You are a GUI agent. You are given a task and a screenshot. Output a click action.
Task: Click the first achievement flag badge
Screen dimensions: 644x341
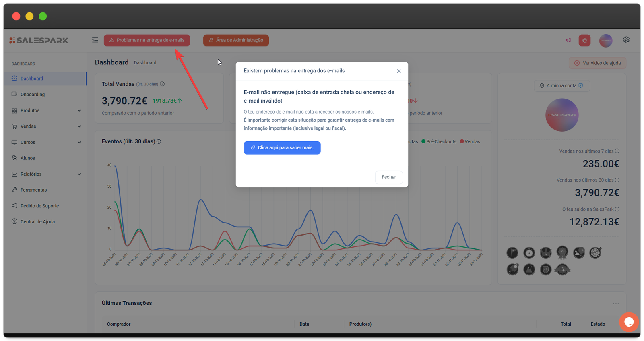pyautogui.click(x=512, y=253)
